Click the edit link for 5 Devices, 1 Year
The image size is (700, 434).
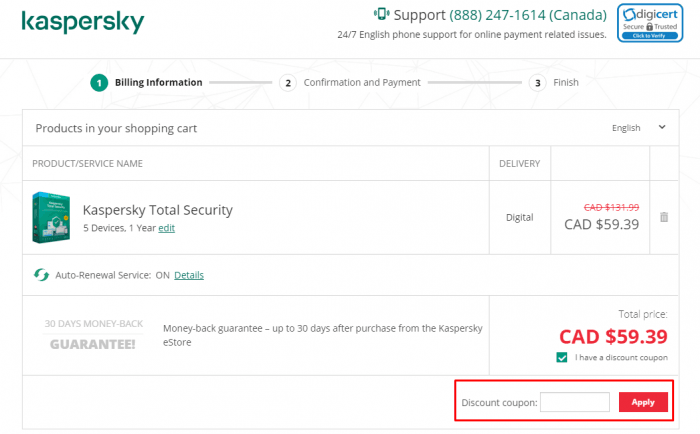click(167, 228)
